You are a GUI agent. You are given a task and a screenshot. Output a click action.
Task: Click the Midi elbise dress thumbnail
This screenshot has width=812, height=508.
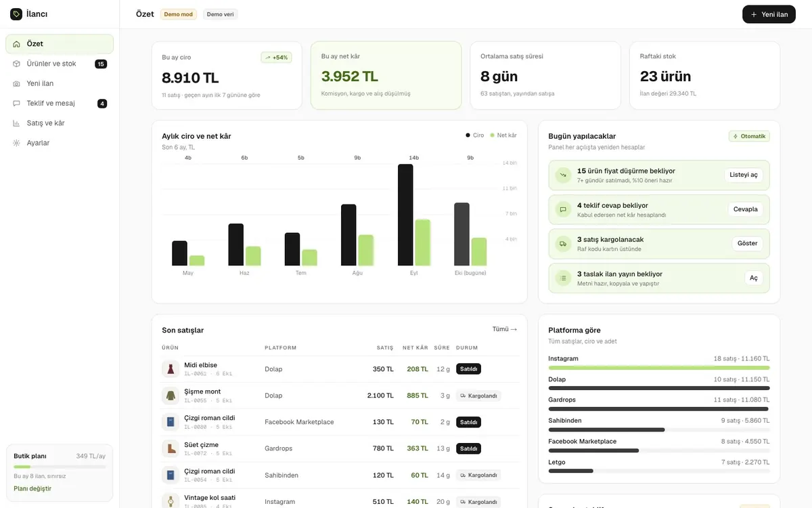point(171,369)
